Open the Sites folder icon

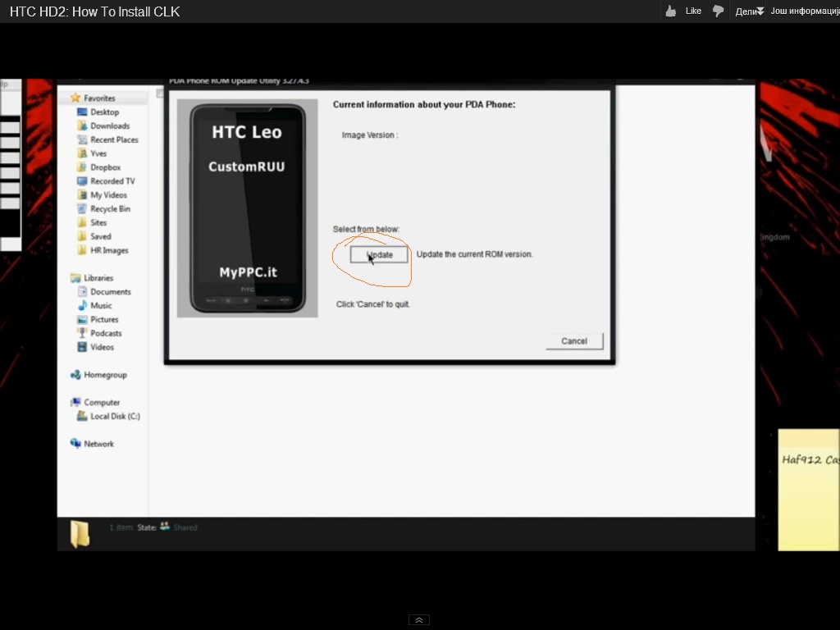tap(82, 223)
